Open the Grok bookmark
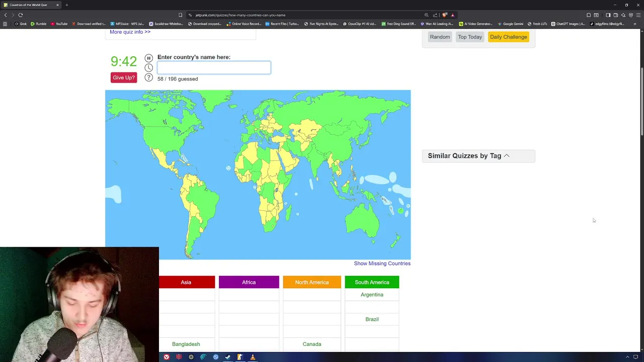 21,24
